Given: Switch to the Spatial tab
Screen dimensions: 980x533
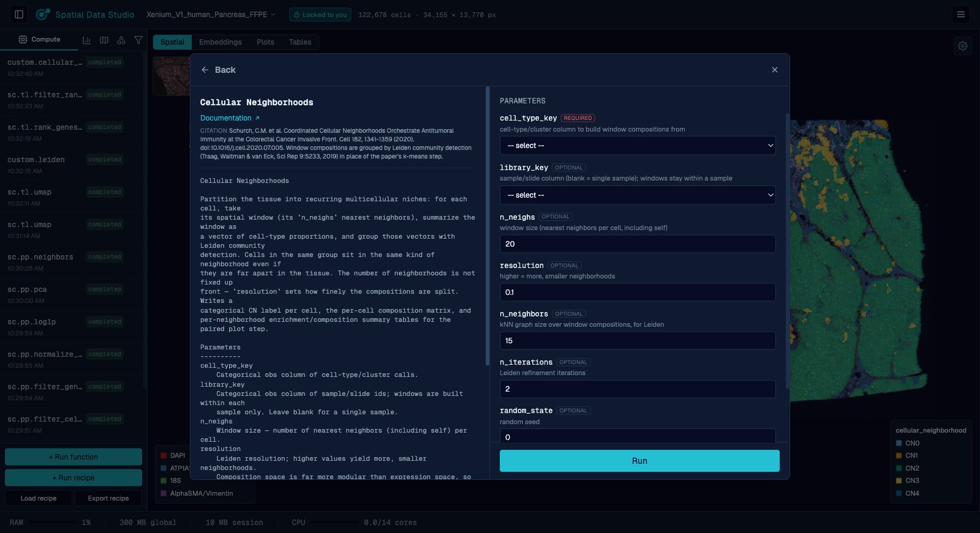Looking at the screenshot, I should 172,42.
